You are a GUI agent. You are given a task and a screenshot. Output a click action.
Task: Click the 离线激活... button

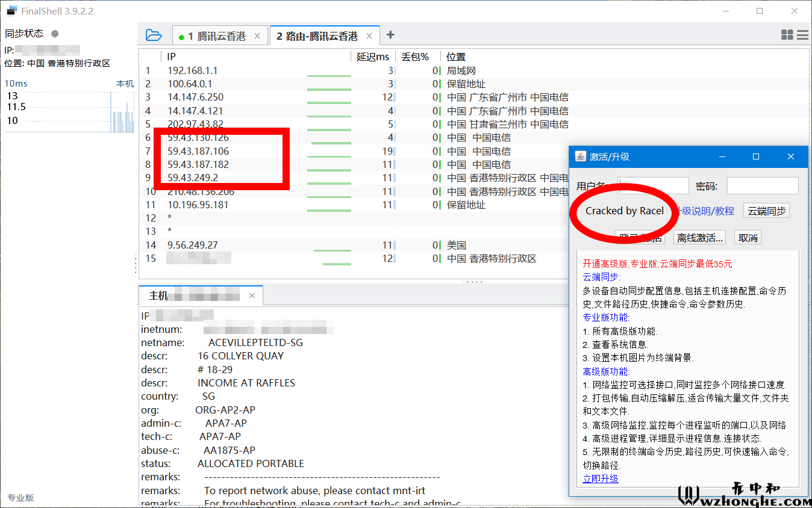pos(699,238)
